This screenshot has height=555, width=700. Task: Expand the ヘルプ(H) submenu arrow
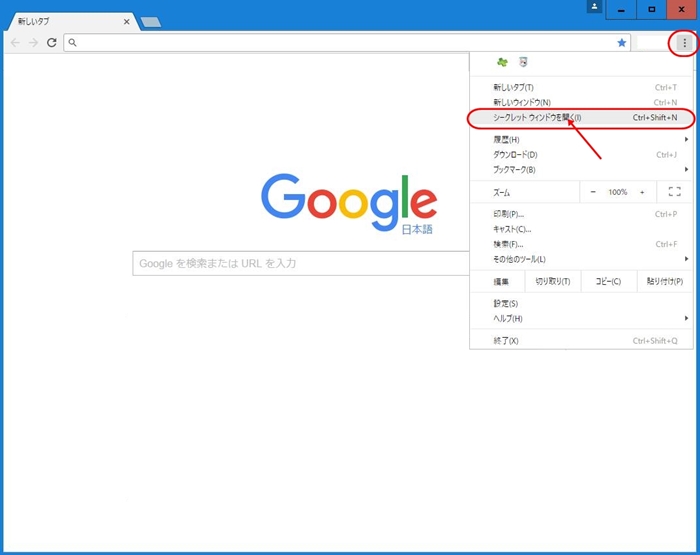[x=686, y=318]
